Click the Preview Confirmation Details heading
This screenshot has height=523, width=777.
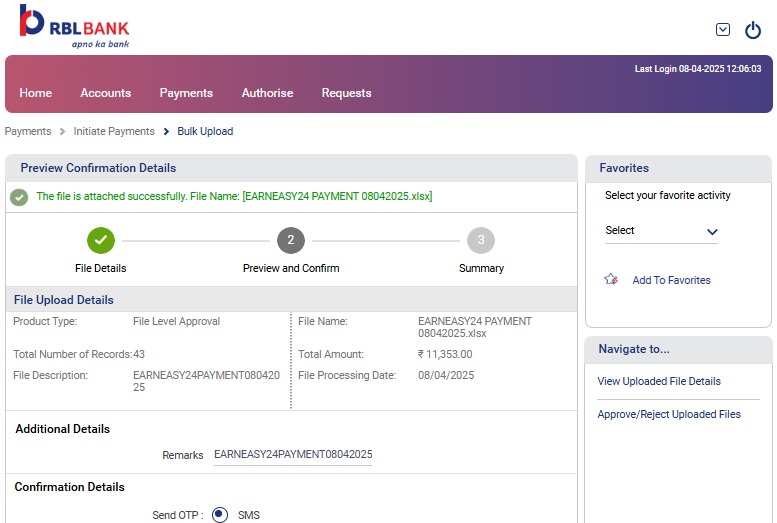click(98, 168)
